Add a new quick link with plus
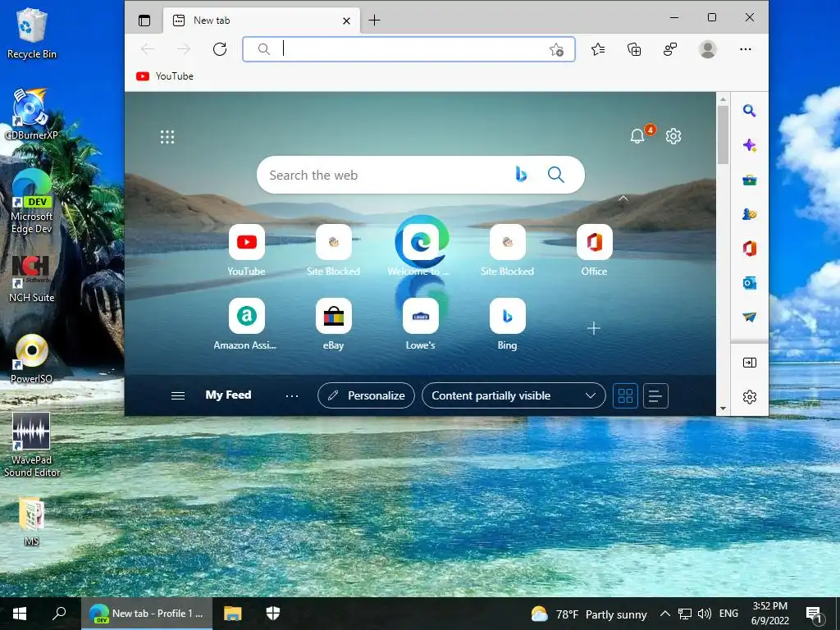Screen dimensions: 840x630 [594, 328]
